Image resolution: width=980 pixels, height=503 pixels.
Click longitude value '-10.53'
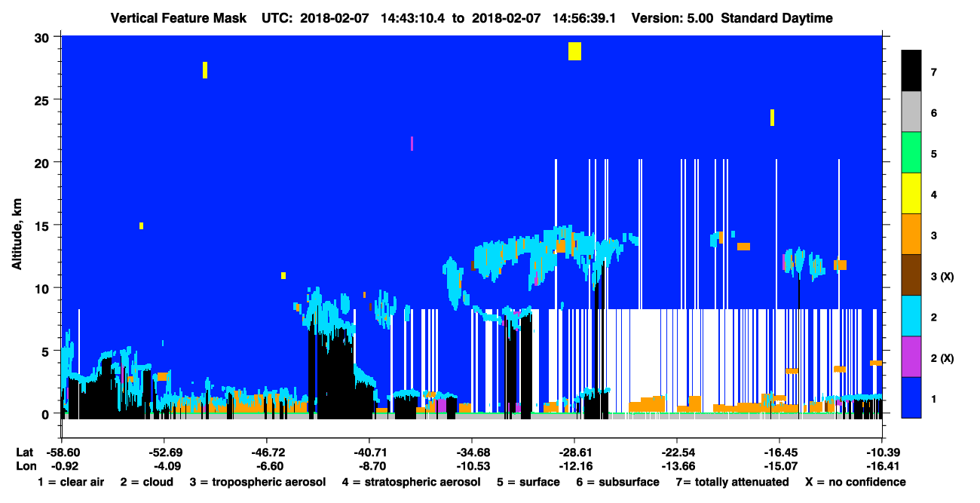click(x=472, y=466)
